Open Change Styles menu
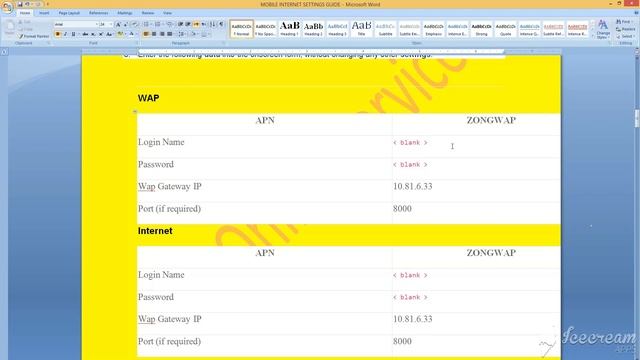This screenshot has height=360, width=640. (x=603, y=29)
